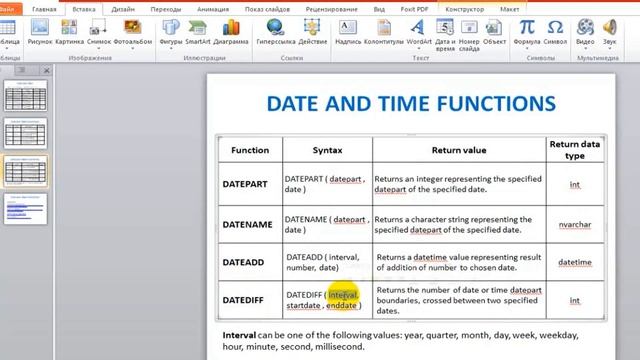Click the DATEADD function cell
Image resolution: width=640 pixels, height=360 pixels.
coord(250,262)
